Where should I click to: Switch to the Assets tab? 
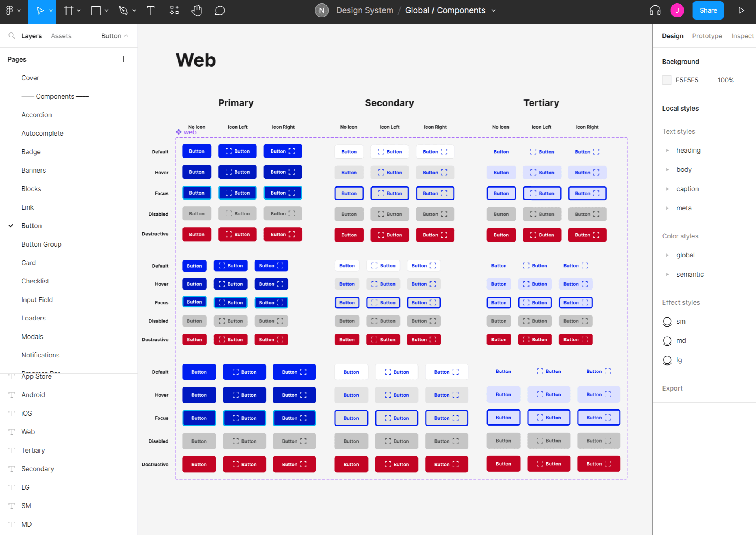[x=61, y=36]
